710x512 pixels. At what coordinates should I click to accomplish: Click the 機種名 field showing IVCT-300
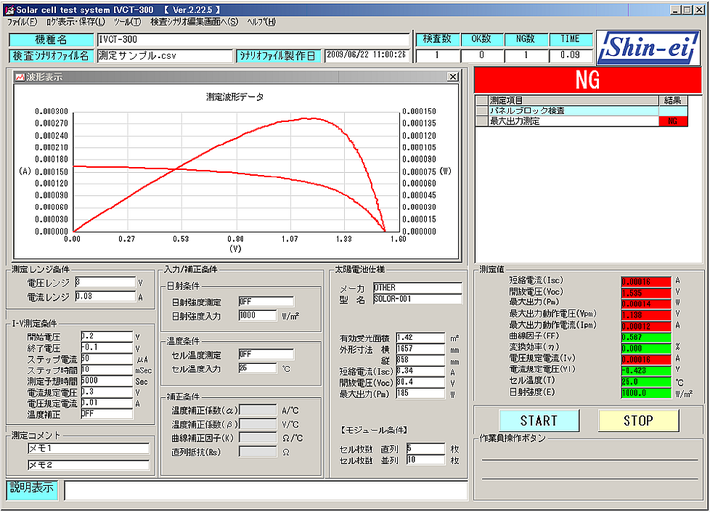(x=254, y=39)
